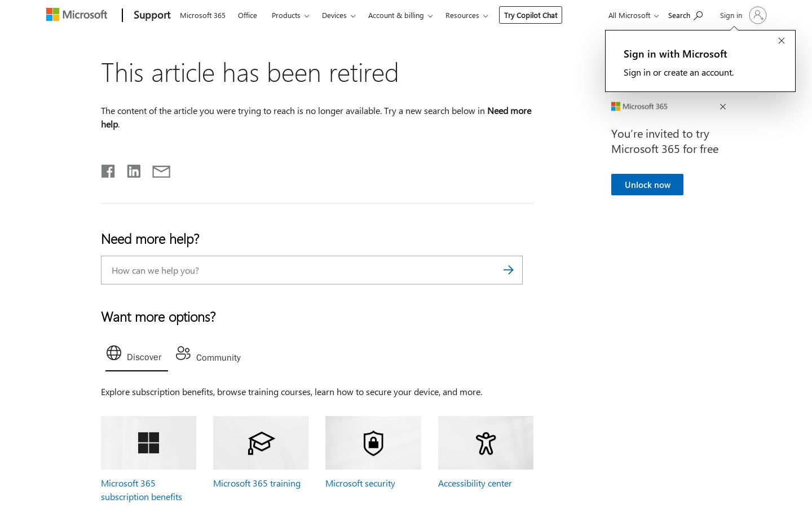The image size is (812, 508).
Task: Open the All Microsoft dropdown
Action: (x=633, y=15)
